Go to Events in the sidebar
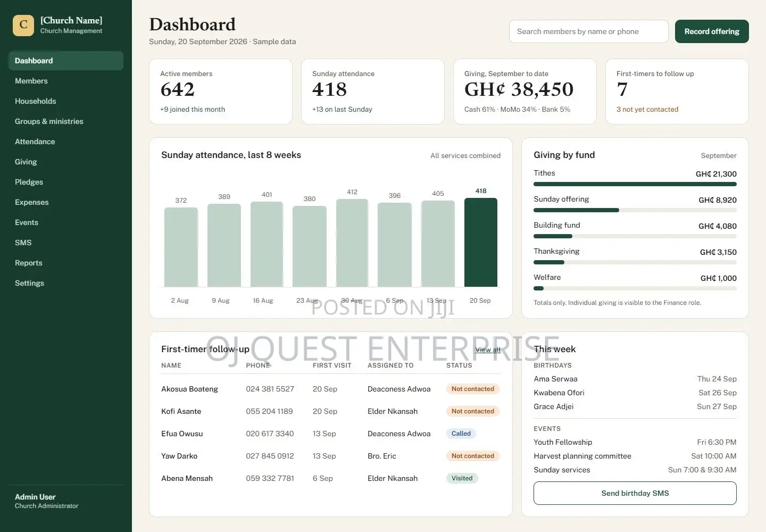The height and width of the screenshot is (532, 766). pyautogui.click(x=66, y=222)
